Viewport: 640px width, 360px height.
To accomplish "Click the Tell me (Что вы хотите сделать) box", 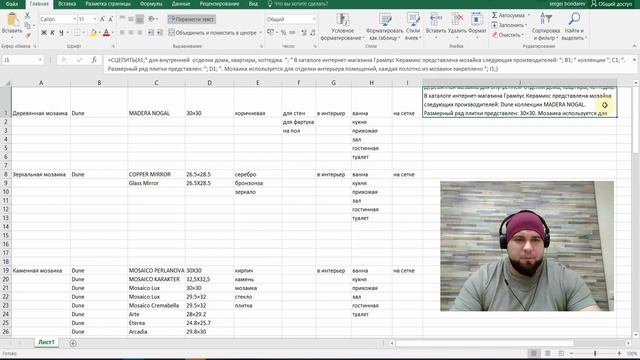I will click(x=298, y=4).
